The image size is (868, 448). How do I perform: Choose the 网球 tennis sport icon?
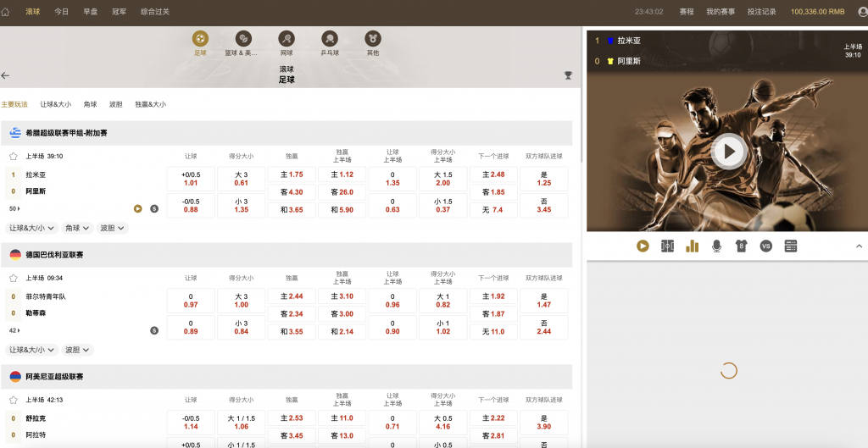pos(287,39)
